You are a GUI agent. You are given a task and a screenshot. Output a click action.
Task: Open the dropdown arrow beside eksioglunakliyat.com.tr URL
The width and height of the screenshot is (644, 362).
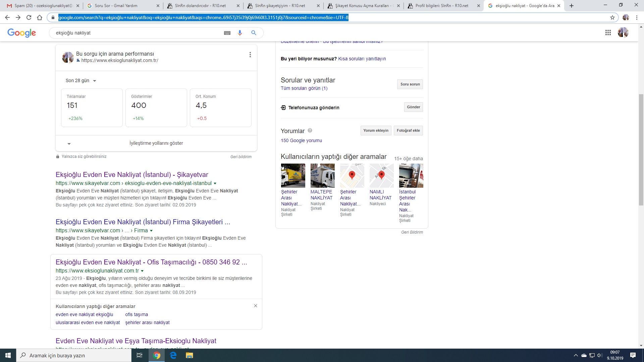point(142,271)
